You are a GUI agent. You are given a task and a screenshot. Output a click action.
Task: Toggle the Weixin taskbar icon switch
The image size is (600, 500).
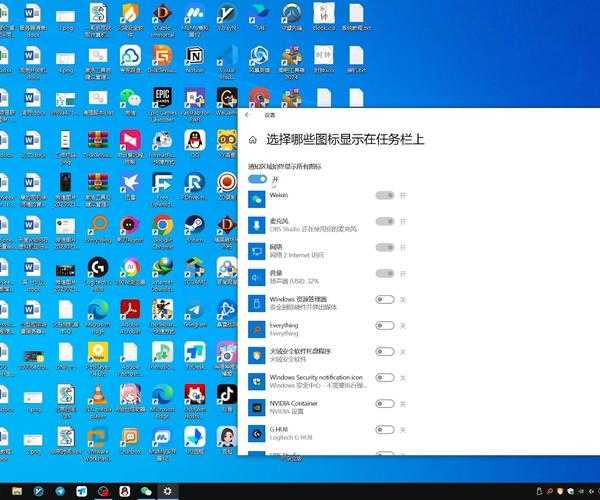pos(385,195)
